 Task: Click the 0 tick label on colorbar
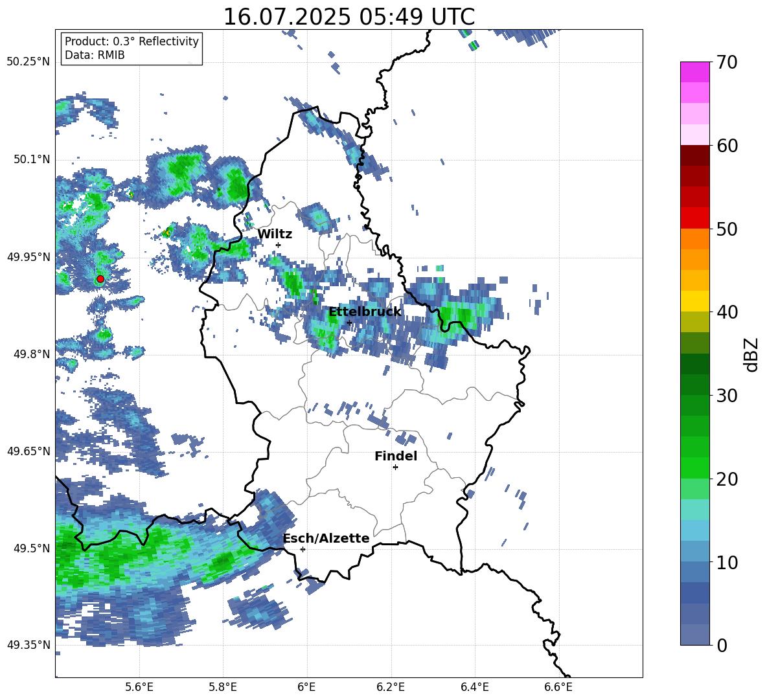pos(722,645)
